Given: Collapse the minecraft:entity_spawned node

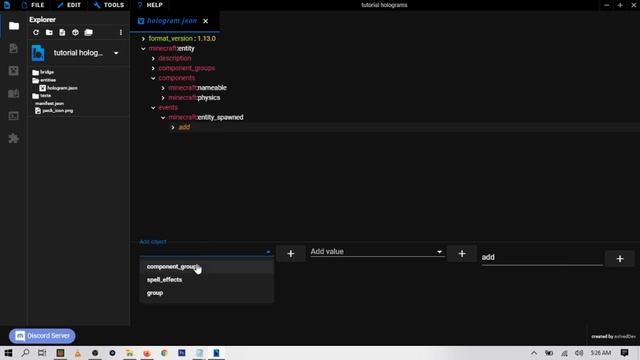Looking at the screenshot, I should (163, 117).
